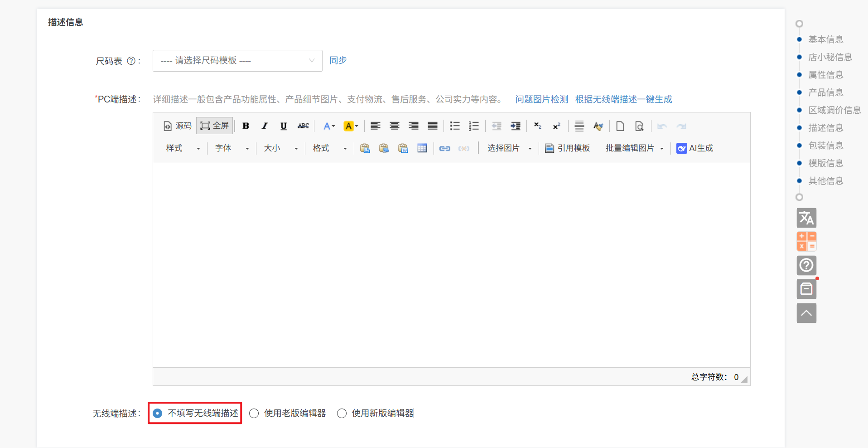Select 使用新版编辑器 radio button
Screen dimensions: 868x448
point(342,413)
